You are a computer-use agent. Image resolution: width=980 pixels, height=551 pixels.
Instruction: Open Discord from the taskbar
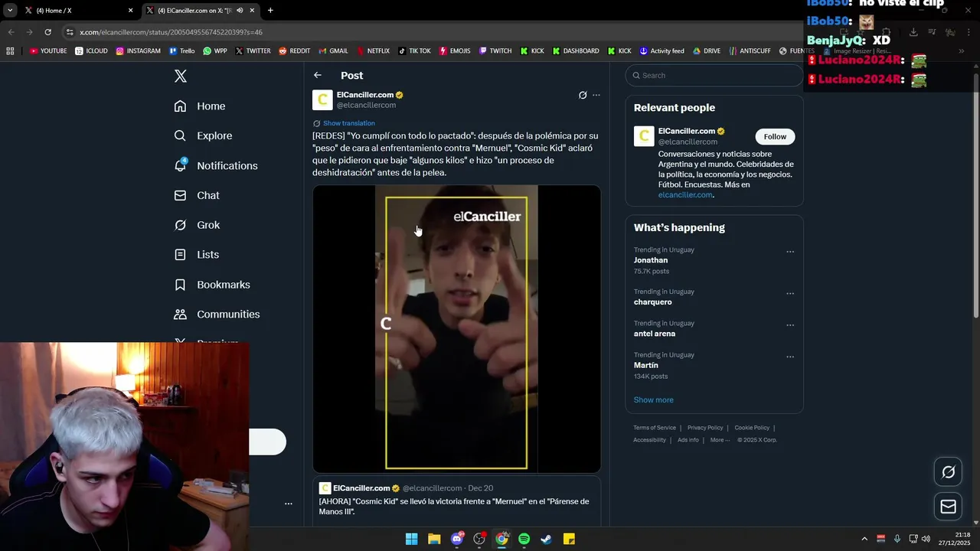tap(457, 539)
